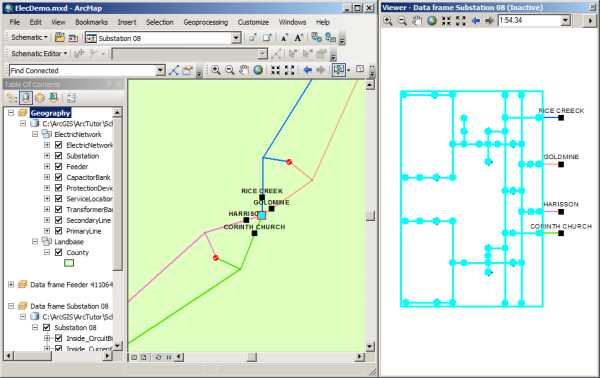Image resolution: width=600 pixels, height=378 pixels.
Task: Click the Fixed Zoom Out icon in Viewer window
Action: click(x=461, y=21)
